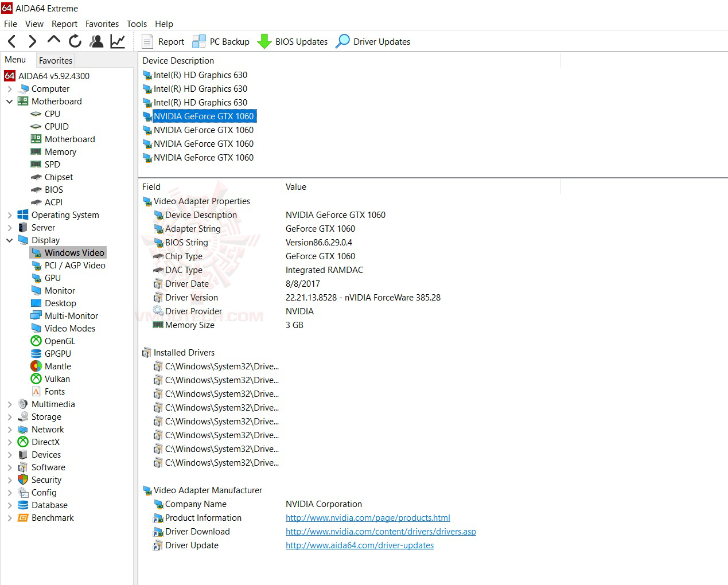Go up one level with Up arrow
Image resolution: width=728 pixels, height=585 pixels.
[x=54, y=40]
